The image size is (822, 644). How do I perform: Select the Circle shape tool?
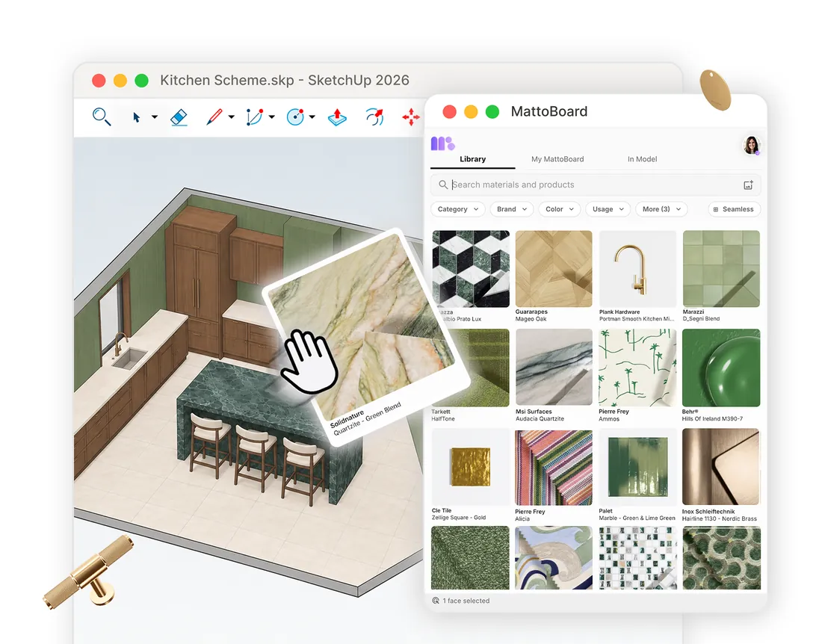coord(295,117)
